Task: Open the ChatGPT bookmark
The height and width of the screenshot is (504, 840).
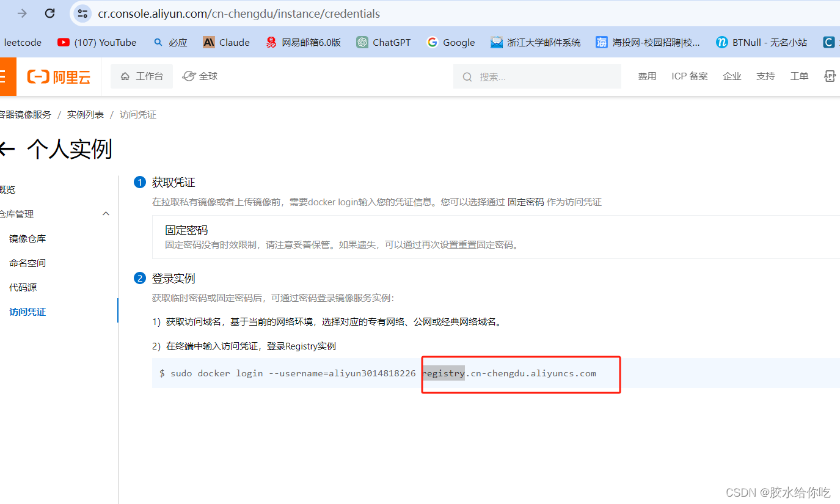Action: click(x=384, y=42)
